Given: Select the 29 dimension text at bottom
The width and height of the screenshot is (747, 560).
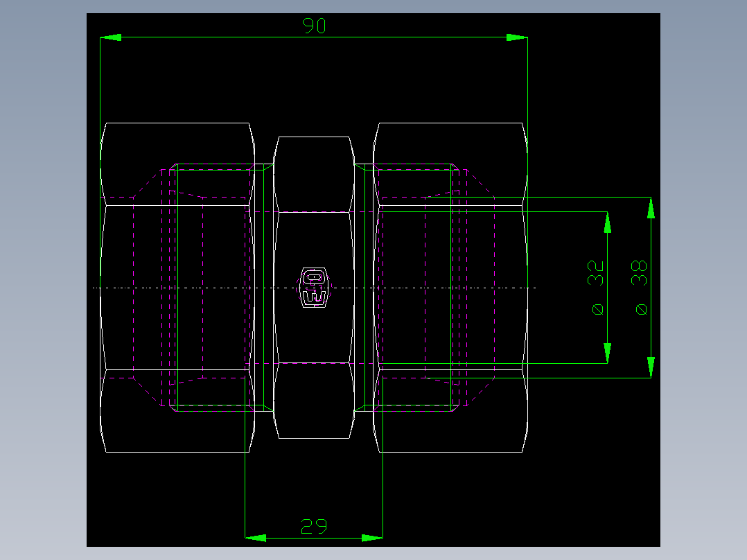Looking at the screenshot, I should (314, 526).
